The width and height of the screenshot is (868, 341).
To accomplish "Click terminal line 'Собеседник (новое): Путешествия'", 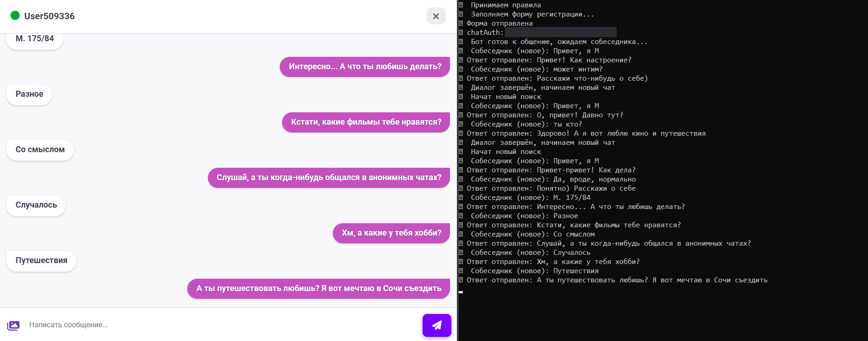I will [x=529, y=271].
